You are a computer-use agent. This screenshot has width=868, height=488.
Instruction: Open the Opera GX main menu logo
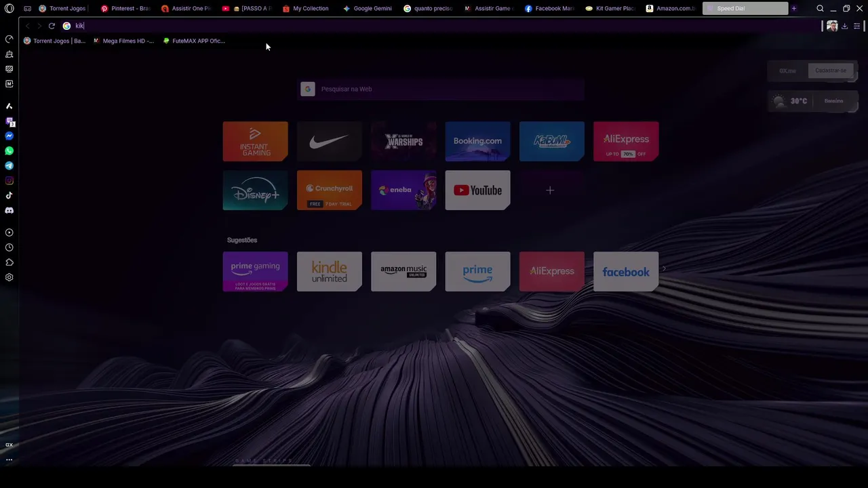pos(9,9)
